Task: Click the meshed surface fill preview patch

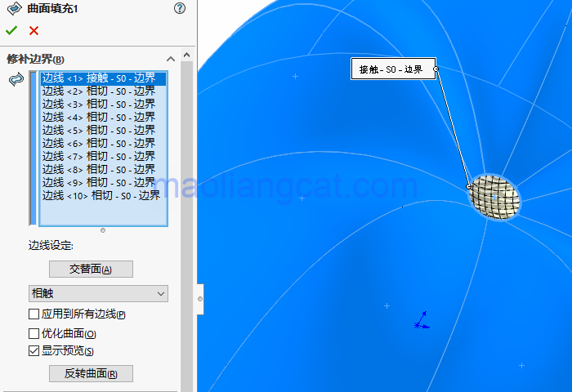Action: point(494,197)
